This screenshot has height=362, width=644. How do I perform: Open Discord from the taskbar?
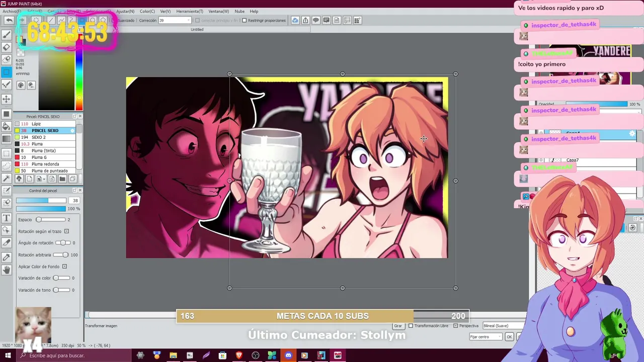(x=288, y=355)
